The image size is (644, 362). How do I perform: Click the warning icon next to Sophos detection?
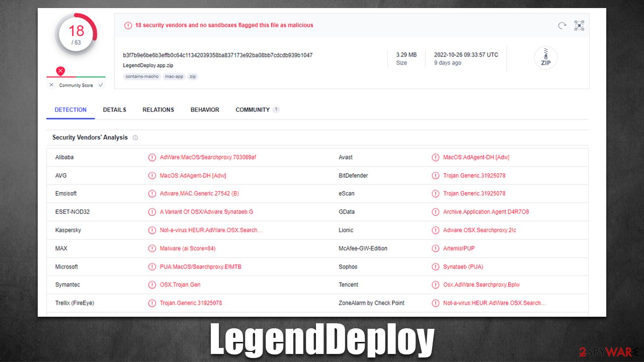[436, 266]
